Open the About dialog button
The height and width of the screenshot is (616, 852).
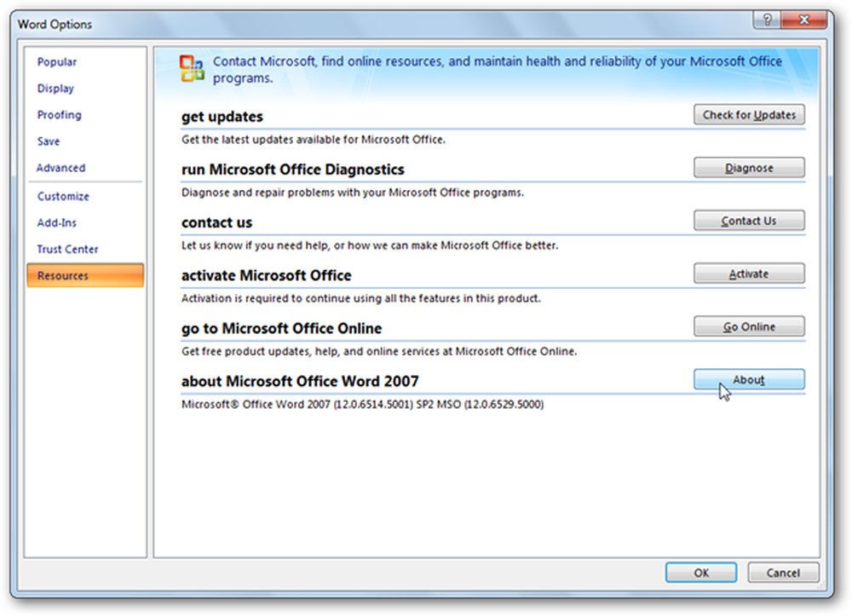pyautogui.click(x=749, y=380)
